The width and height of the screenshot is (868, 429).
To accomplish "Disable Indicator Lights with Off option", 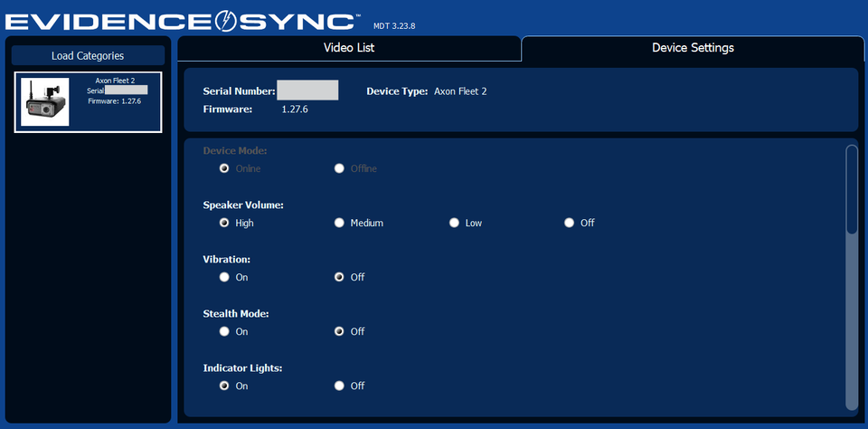I will pos(340,386).
